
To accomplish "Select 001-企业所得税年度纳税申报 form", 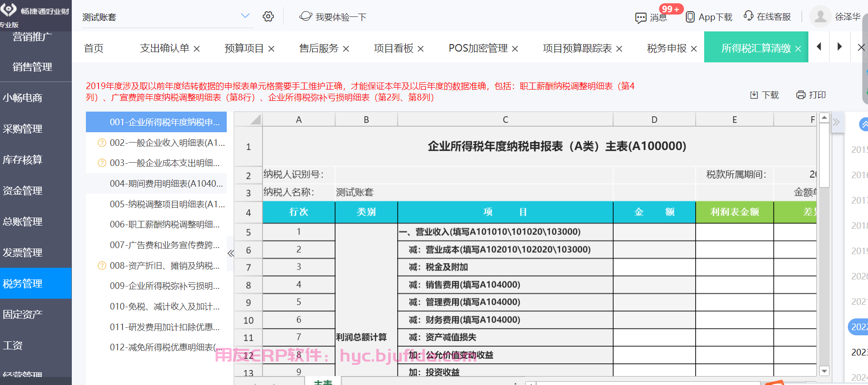I will [x=156, y=122].
